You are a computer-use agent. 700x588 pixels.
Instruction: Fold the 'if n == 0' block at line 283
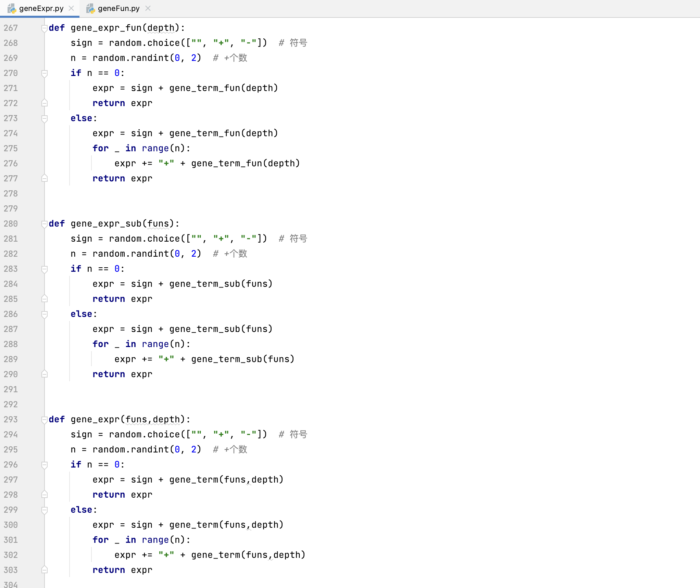click(44, 269)
